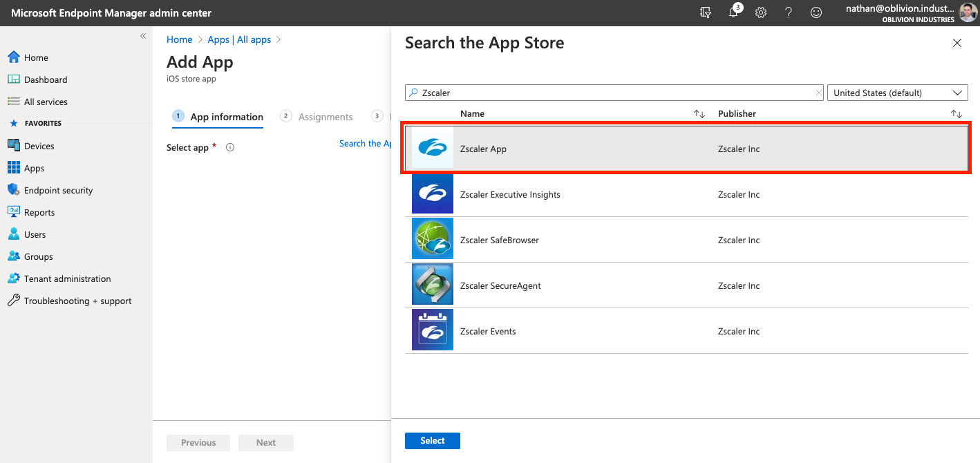Select Zscaler SafeBrowser app icon

[x=433, y=240]
